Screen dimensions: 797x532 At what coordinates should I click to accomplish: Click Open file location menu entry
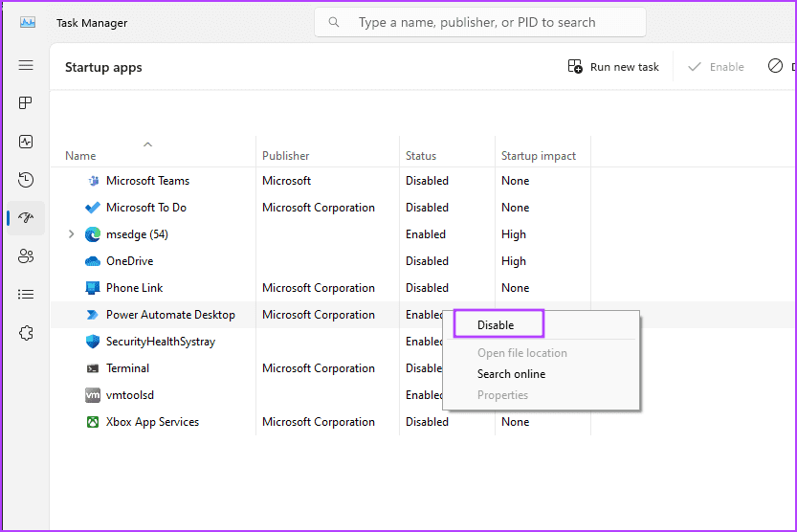click(522, 353)
